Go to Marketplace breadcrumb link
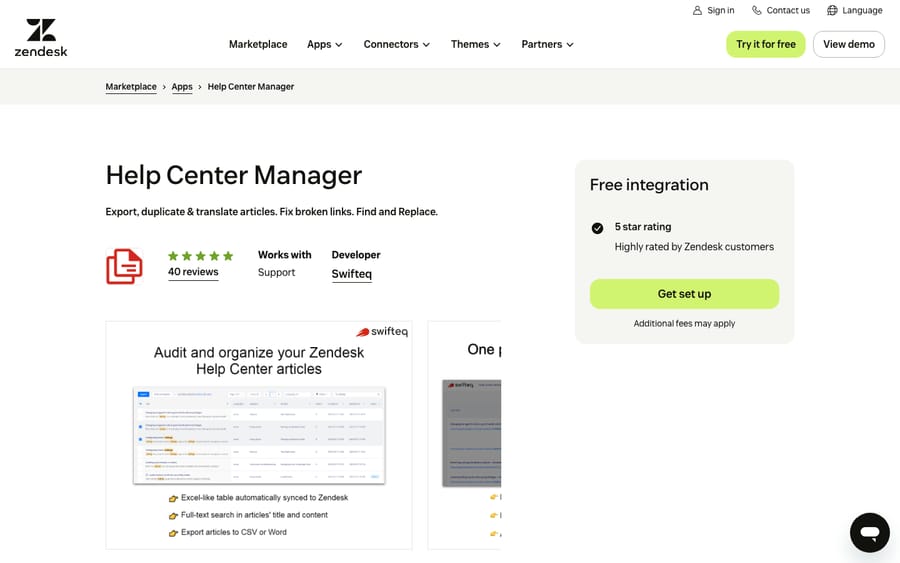This screenshot has width=900, height=563. click(131, 87)
